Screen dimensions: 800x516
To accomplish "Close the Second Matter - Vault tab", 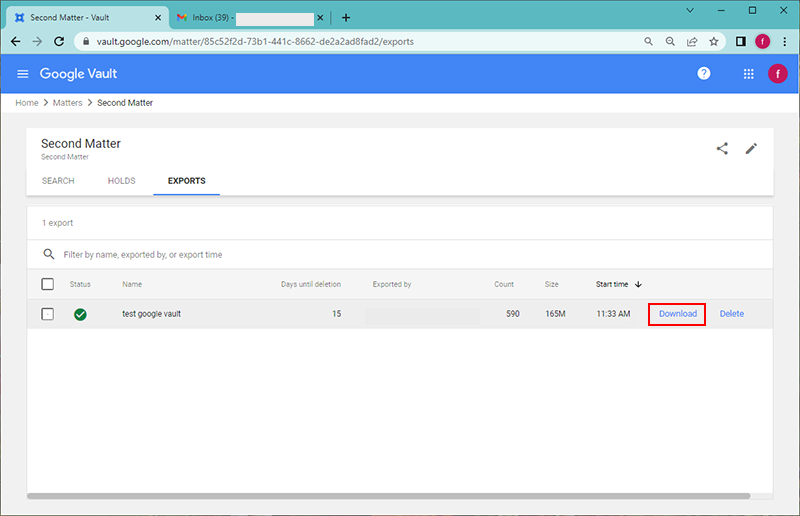I will (x=158, y=18).
